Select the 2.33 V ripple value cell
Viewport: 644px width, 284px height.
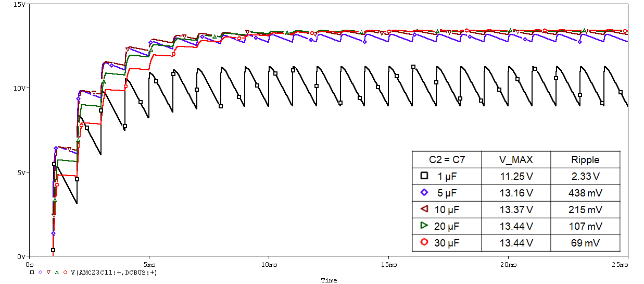[x=585, y=177]
